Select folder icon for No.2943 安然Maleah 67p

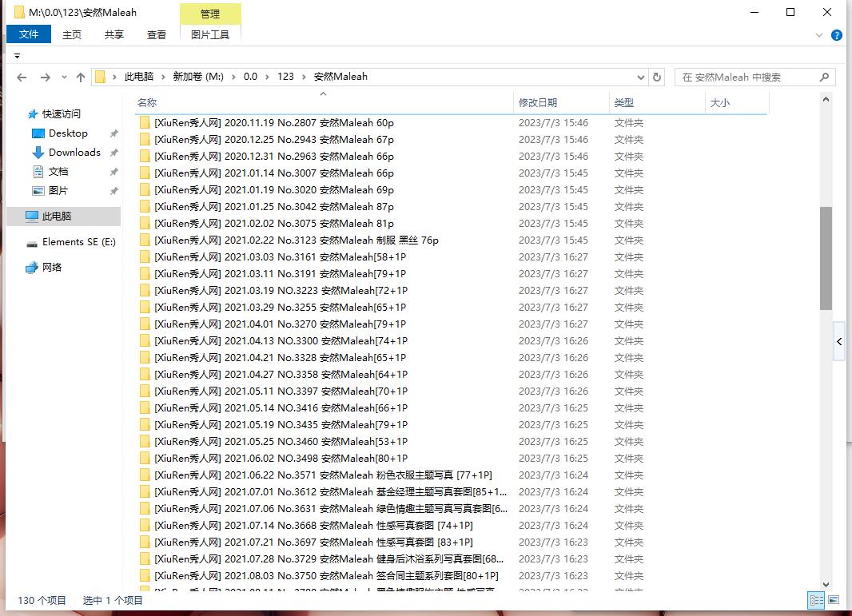[x=145, y=140]
